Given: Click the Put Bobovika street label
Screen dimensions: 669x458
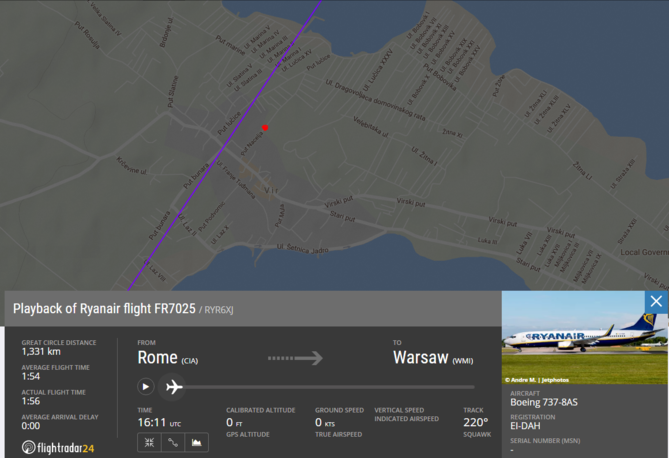Looking at the screenshot, I should point(439,77).
